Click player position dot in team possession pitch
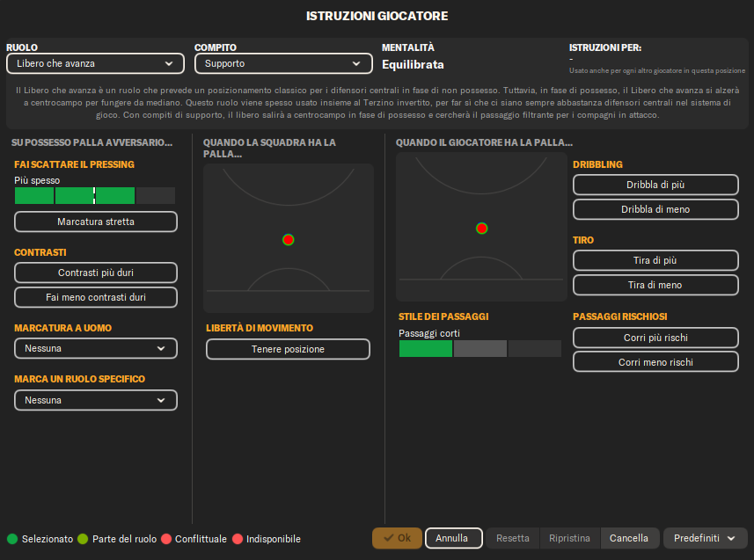Screen dimensions: 754x560 pos(288,240)
